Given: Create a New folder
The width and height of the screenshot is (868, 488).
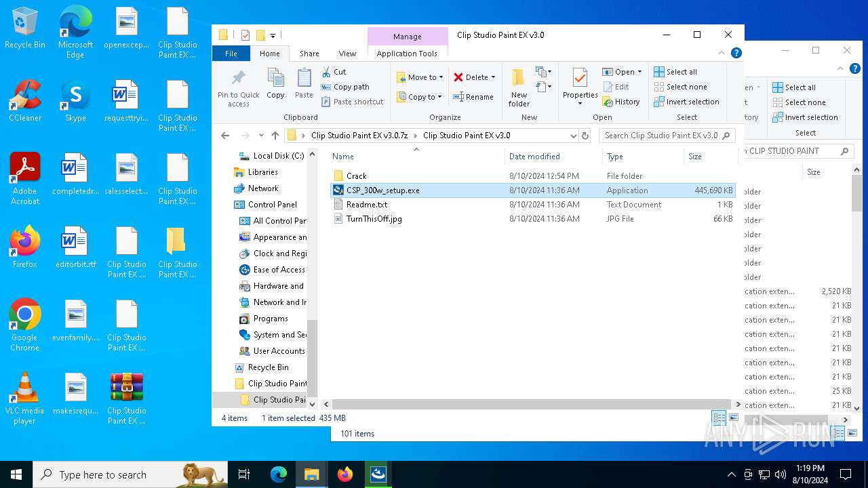Looking at the screenshot, I should tap(519, 87).
